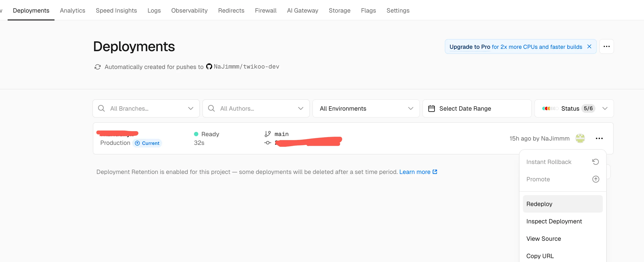Open the deployment row three-dot menu
The height and width of the screenshot is (262, 644).
pyautogui.click(x=599, y=139)
